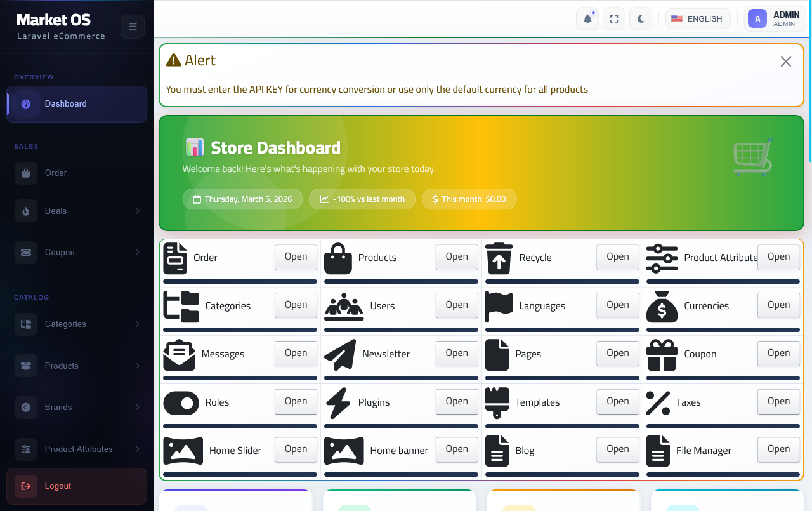
Task: Log out using the Logout button
Action: point(77,486)
